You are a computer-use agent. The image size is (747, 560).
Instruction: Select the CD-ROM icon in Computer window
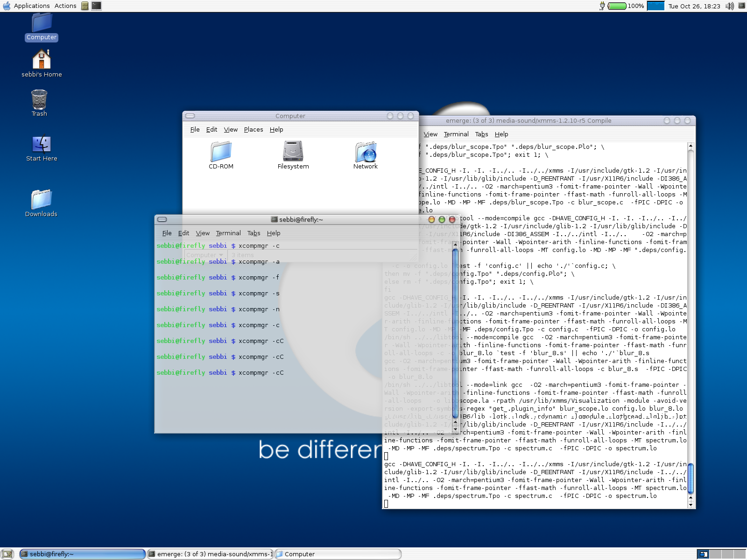[x=221, y=152]
